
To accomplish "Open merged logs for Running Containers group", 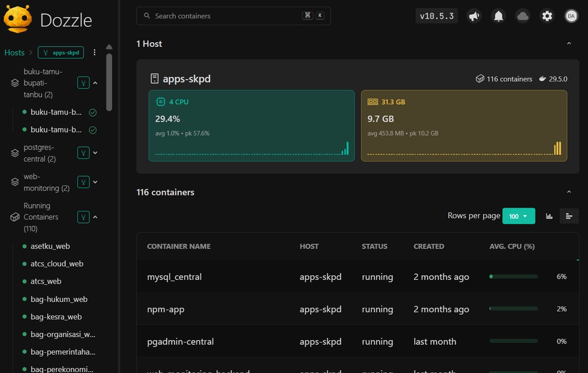I will [x=83, y=217].
